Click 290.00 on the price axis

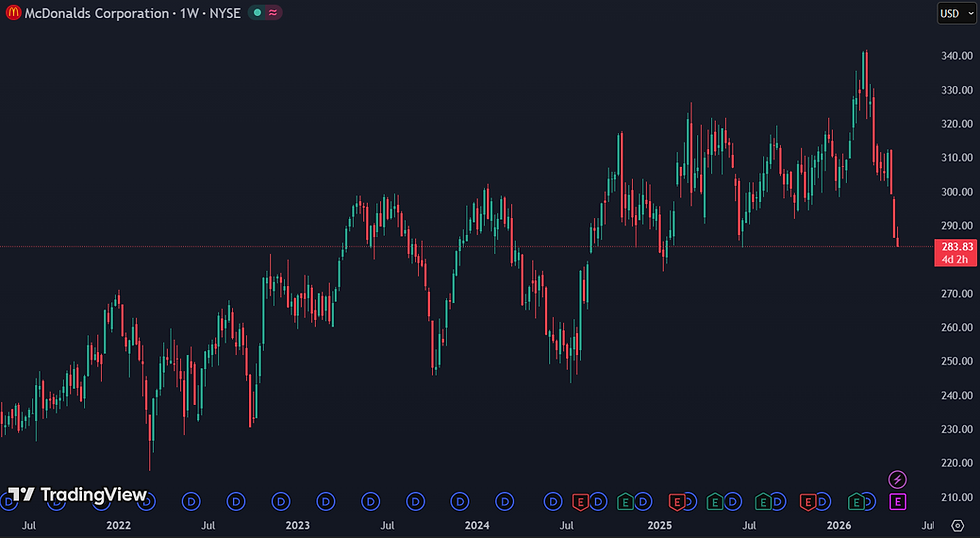pyautogui.click(x=957, y=226)
